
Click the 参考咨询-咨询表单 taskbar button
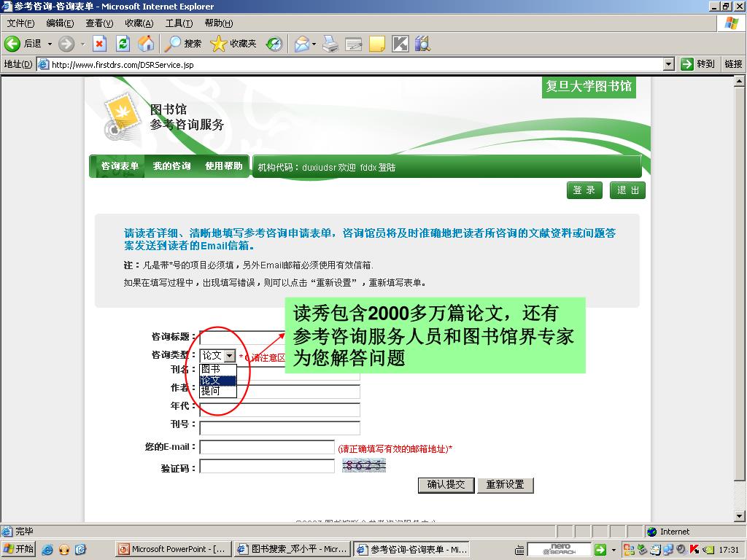(411, 549)
